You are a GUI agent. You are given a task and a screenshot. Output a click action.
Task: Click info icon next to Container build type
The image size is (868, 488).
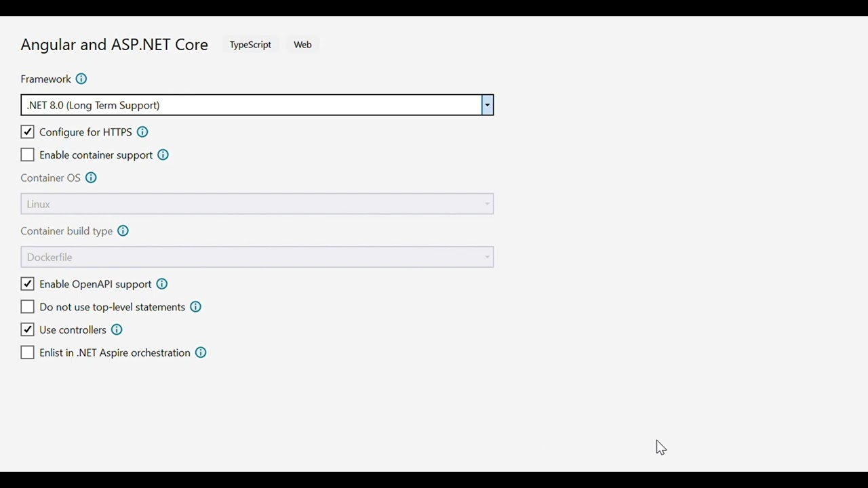click(123, 231)
